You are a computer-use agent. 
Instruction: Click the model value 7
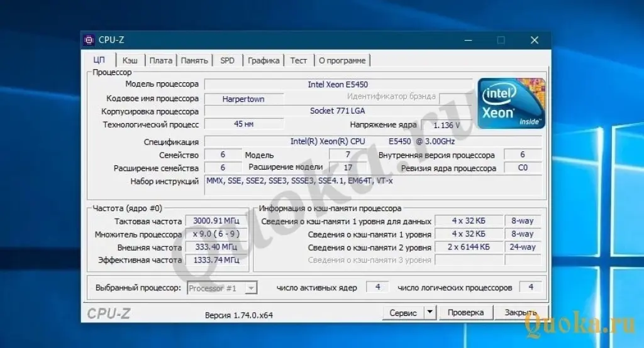[x=347, y=155]
